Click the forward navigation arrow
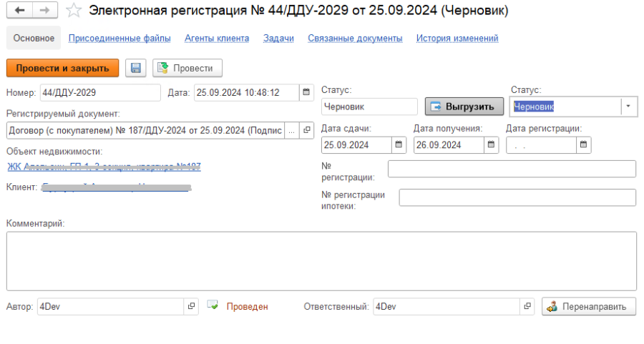 point(44,11)
